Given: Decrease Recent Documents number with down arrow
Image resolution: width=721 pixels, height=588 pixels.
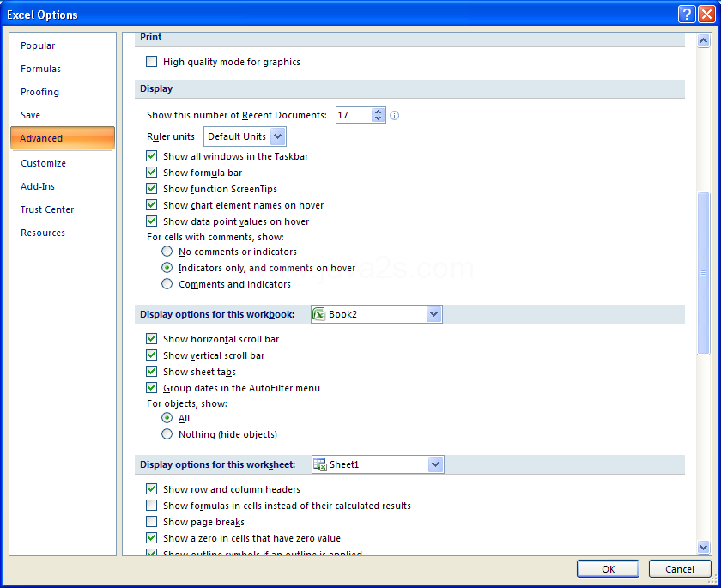Looking at the screenshot, I should (378, 118).
